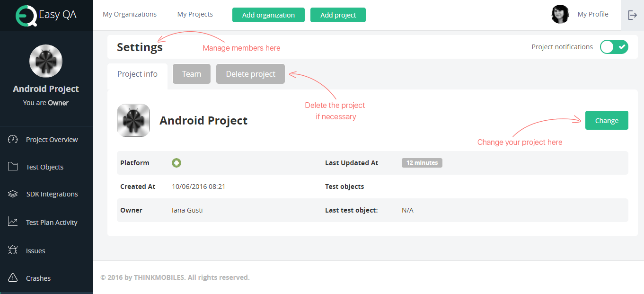Viewport: 644px width, 294px height.
Task: Click the Add organization button
Action: (268, 15)
